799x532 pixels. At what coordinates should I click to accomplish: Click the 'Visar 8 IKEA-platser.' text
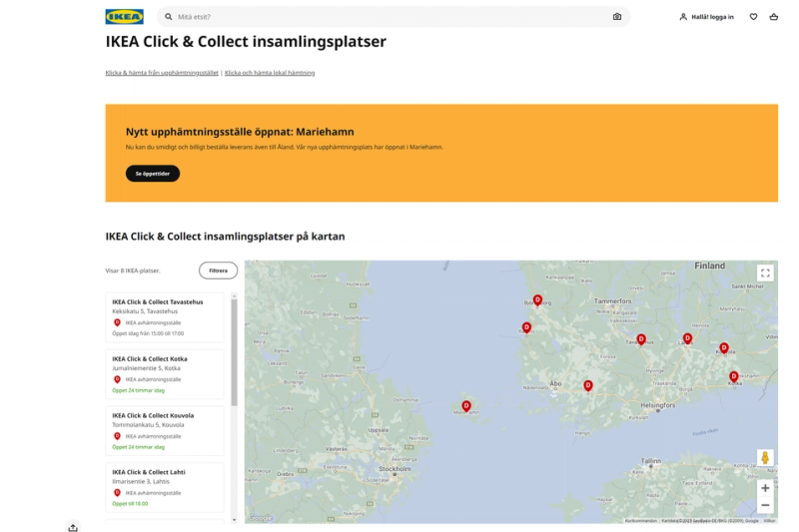(133, 270)
